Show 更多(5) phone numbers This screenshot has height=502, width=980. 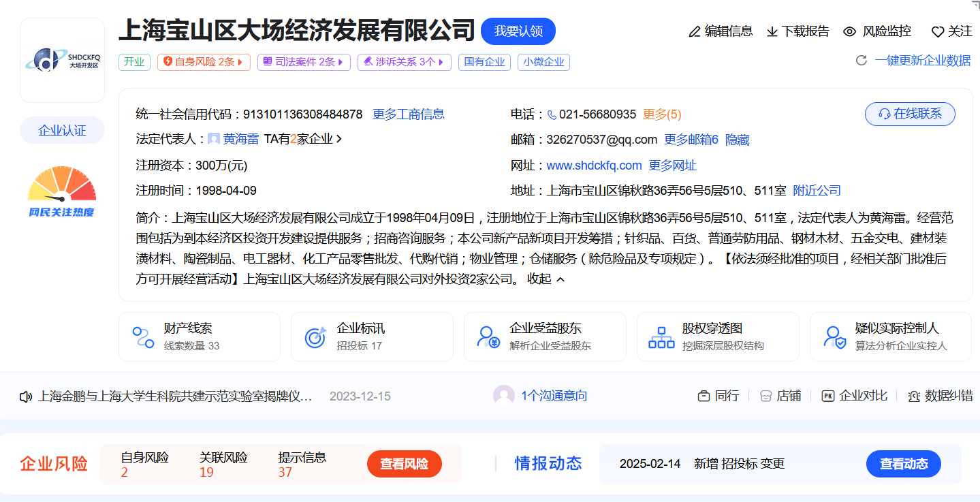(662, 114)
